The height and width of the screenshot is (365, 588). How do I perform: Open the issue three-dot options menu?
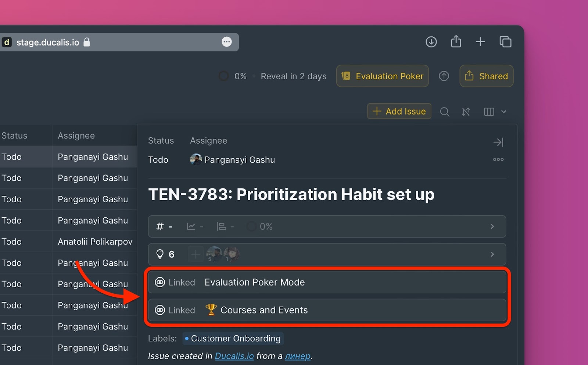point(498,159)
